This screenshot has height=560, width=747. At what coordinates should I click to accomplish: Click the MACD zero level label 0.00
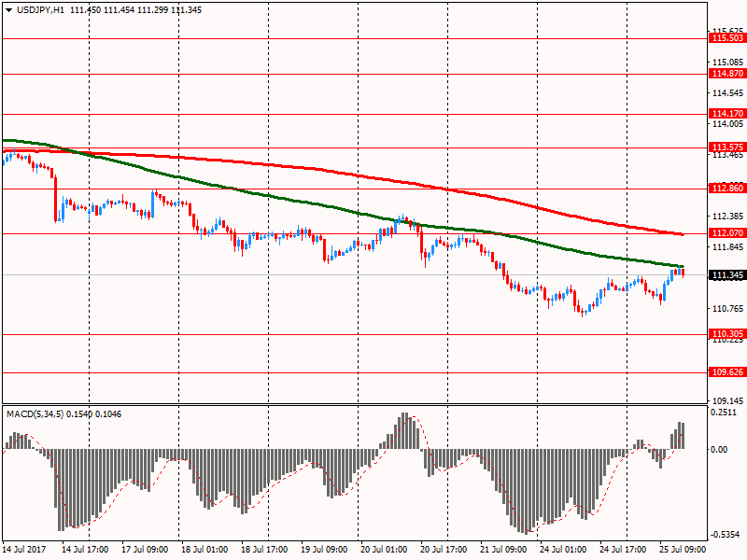click(x=719, y=450)
